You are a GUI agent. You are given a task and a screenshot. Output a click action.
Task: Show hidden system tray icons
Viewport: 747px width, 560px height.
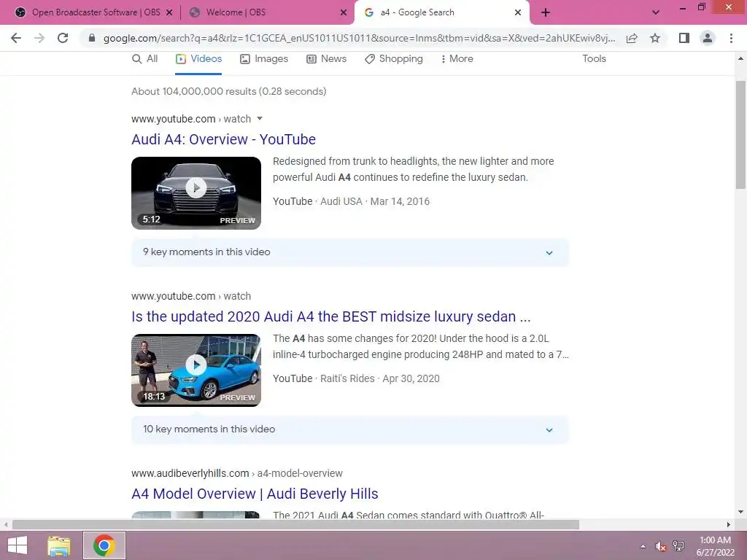coord(643,546)
